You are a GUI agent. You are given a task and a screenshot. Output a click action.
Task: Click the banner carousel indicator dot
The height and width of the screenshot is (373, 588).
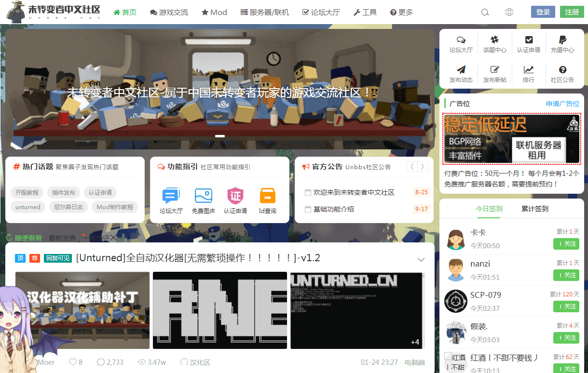pos(220,136)
